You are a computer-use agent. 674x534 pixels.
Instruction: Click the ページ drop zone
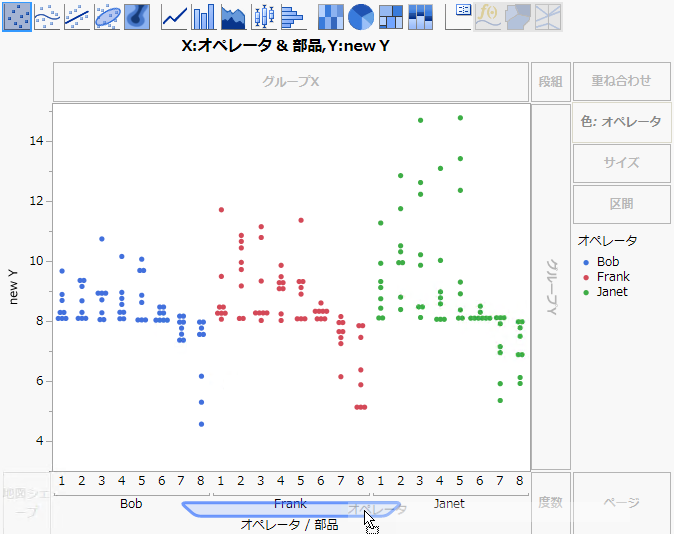tap(622, 503)
